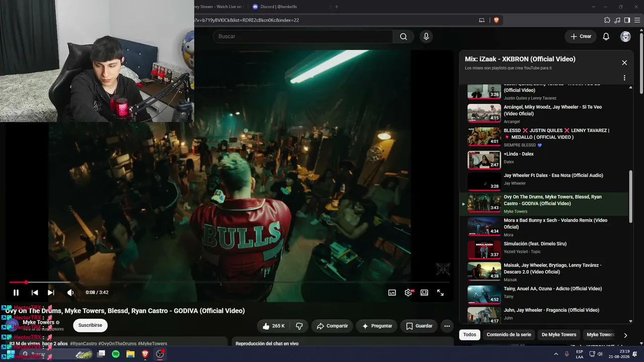This screenshot has width=644, height=362.
Task: Play Simulación feat. Dímelo Siru
Action: pyautogui.click(x=544, y=249)
